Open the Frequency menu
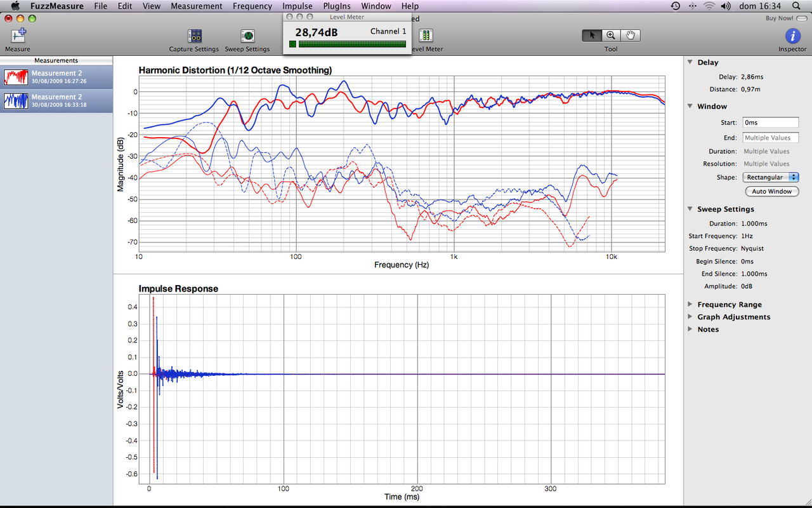812x508 pixels. [x=252, y=6]
